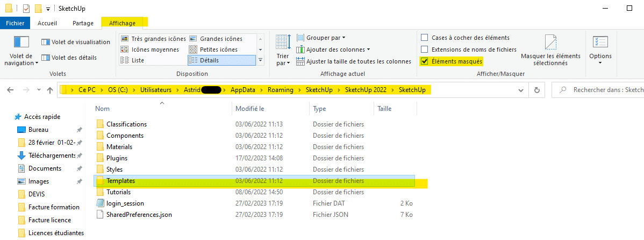Viewport: 644px width, 240px height.
Task: Refresh the folder with the reload arrow
Action: (536, 90)
